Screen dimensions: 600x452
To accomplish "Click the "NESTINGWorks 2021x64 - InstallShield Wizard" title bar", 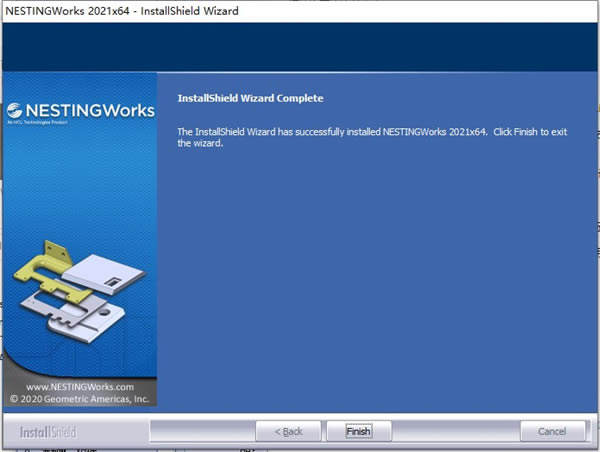I will [300, 11].
